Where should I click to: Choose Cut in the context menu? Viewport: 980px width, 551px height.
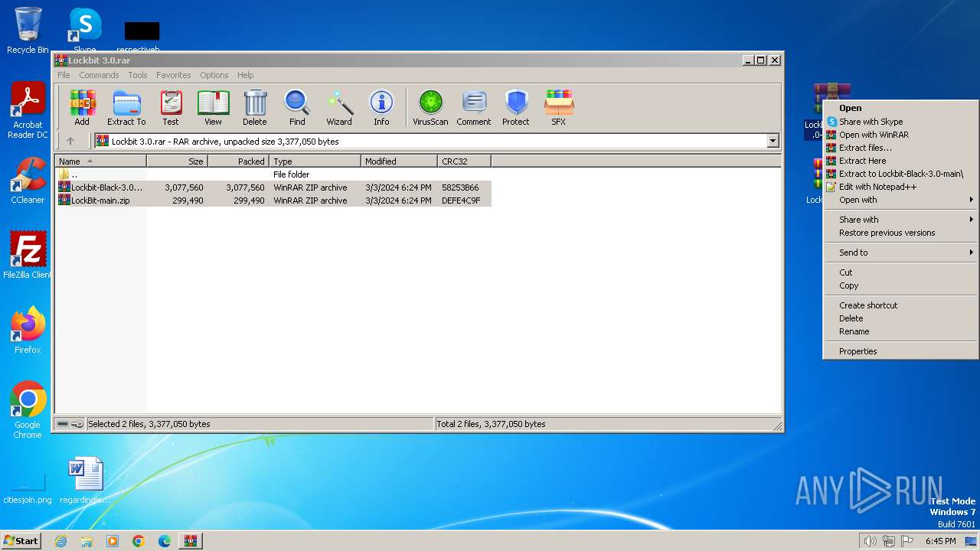click(x=900, y=272)
